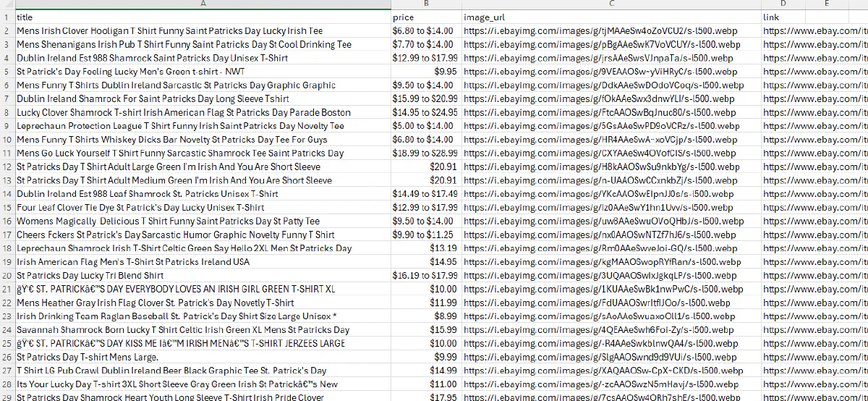
Task: Select the "$18.99 to $28.99" price cell
Action: coord(425,153)
